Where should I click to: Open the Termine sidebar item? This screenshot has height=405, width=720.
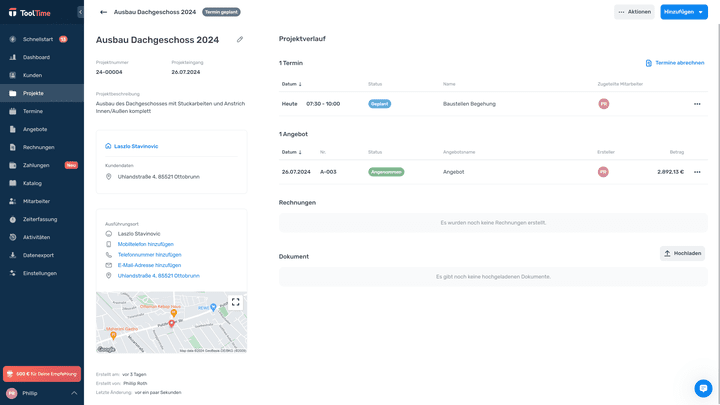[x=42, y=111]
